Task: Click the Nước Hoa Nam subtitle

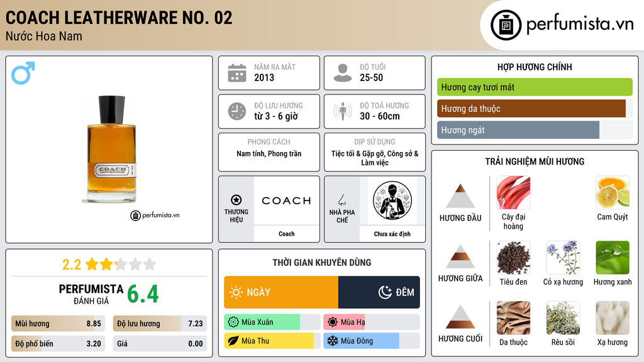Action: tap(44, 36)
